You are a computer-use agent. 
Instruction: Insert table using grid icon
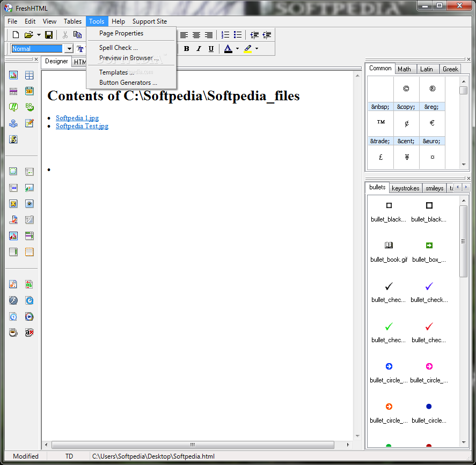click(30, 75)
